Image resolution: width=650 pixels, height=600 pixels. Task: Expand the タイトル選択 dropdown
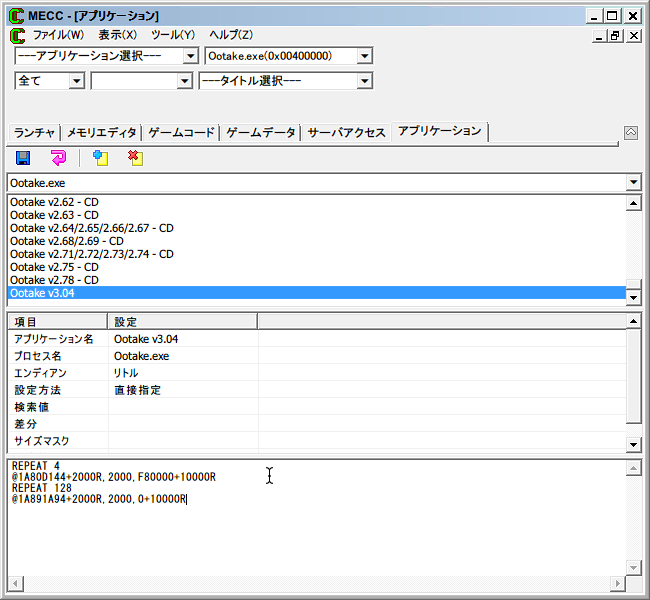pos(364,81)
